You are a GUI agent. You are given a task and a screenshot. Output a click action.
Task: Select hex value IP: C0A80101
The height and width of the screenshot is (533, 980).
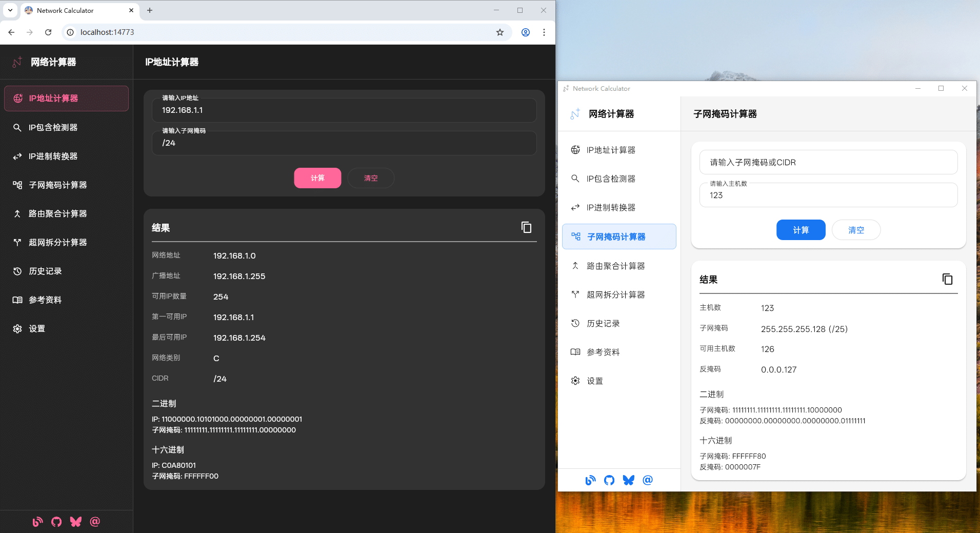174,465
